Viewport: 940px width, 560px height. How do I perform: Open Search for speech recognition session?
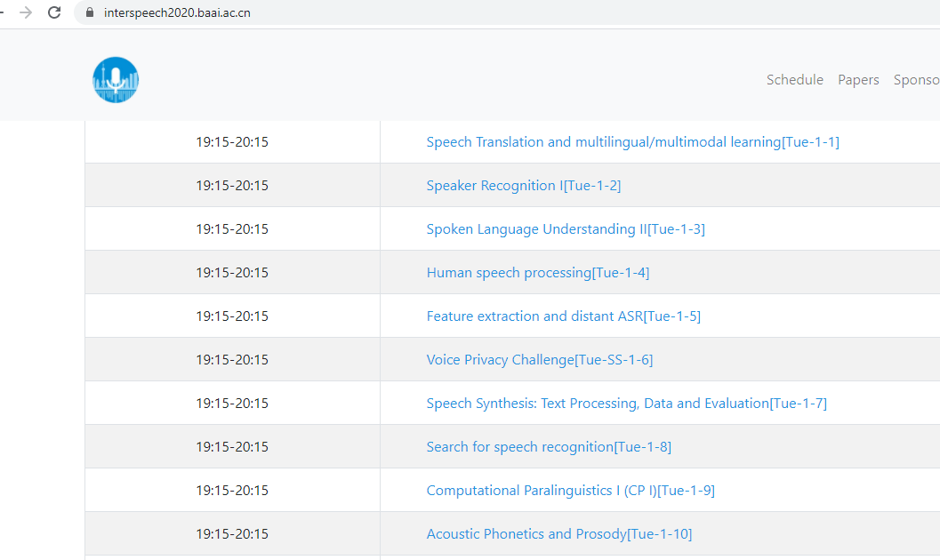[549, 446]
